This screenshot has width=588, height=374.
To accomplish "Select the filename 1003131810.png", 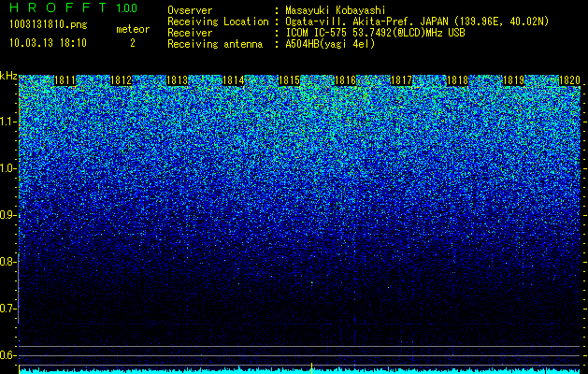I will tap(49, 24).
